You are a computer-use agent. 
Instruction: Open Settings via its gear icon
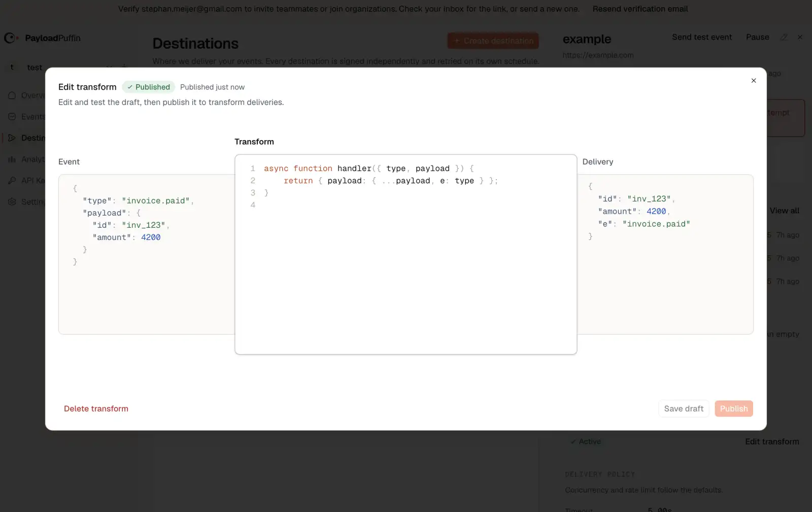pos(12,202)
